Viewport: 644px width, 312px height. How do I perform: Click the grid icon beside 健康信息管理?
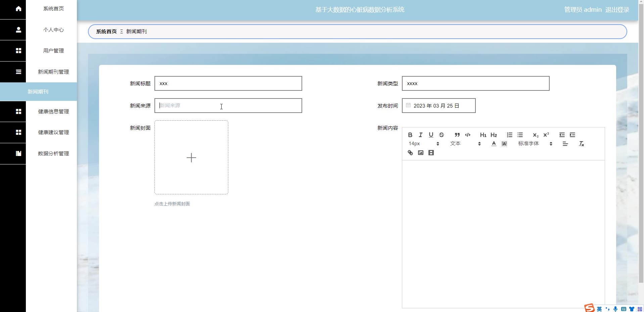(18, 111)
